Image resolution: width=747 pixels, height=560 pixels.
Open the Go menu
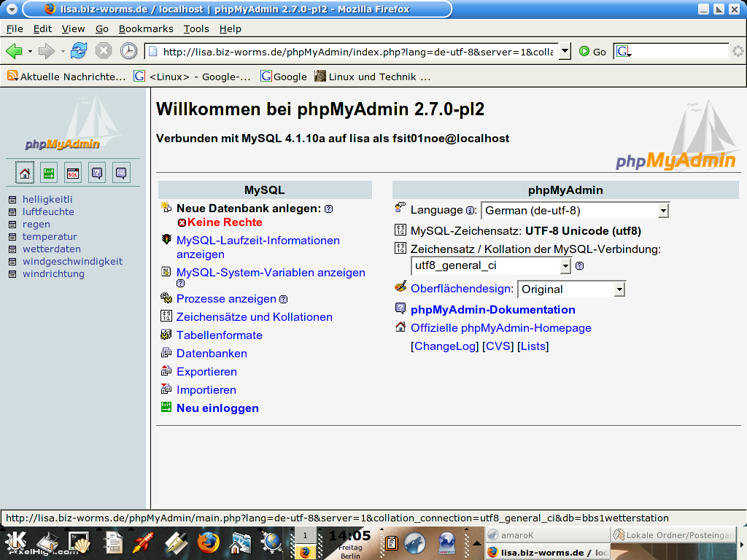tap(102, 28)
